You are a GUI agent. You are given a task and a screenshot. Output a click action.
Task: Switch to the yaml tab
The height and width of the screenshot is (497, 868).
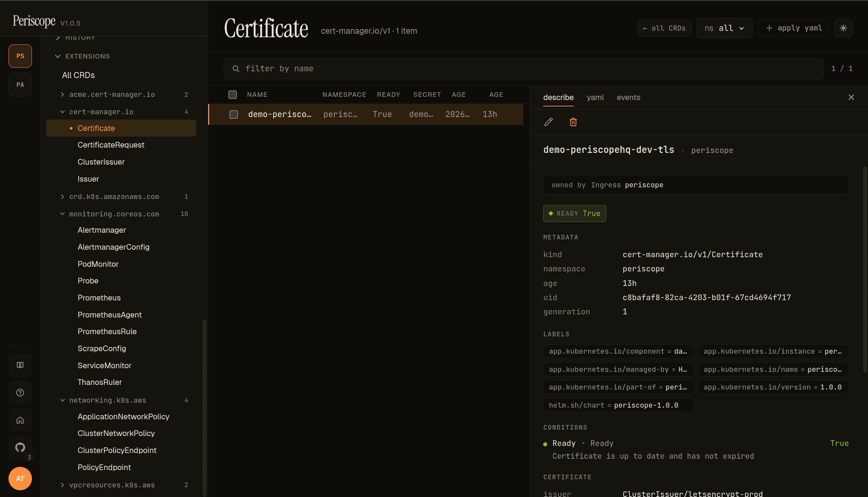(595, 97)
